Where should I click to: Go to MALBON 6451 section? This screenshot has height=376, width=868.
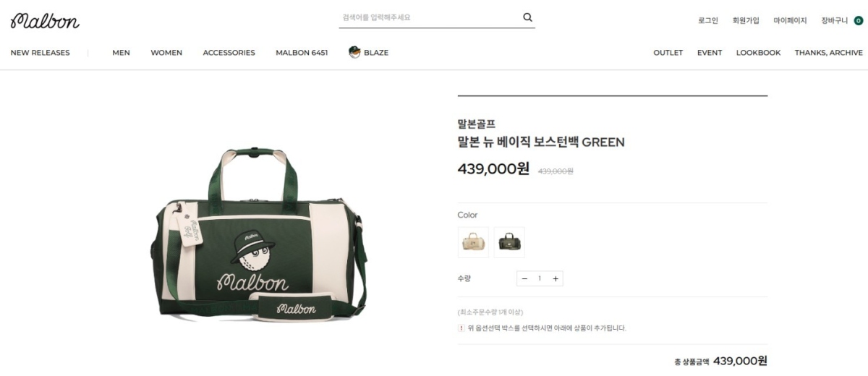coord(302,53)
